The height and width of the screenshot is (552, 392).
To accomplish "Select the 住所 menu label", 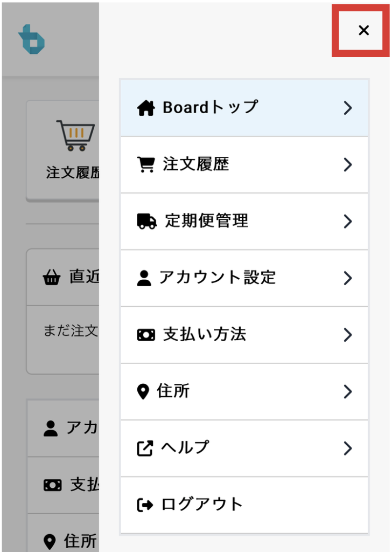I will pyautogui.click(x=173, y=391).
